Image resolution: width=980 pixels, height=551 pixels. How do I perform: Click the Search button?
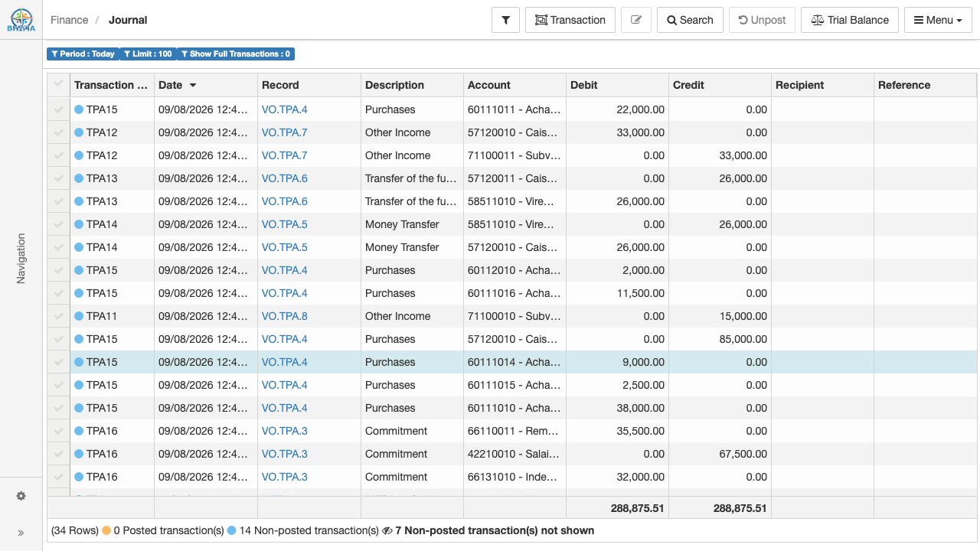(x=690, y=20)
